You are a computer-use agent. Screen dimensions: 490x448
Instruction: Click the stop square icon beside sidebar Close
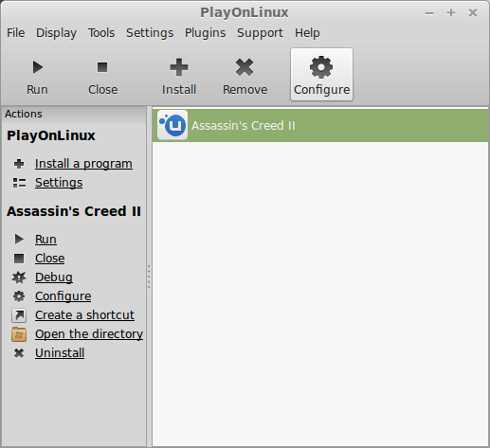click(x=19, y=259)
